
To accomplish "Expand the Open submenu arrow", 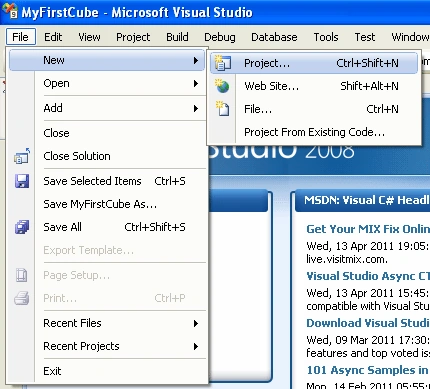I will [196, 83].
